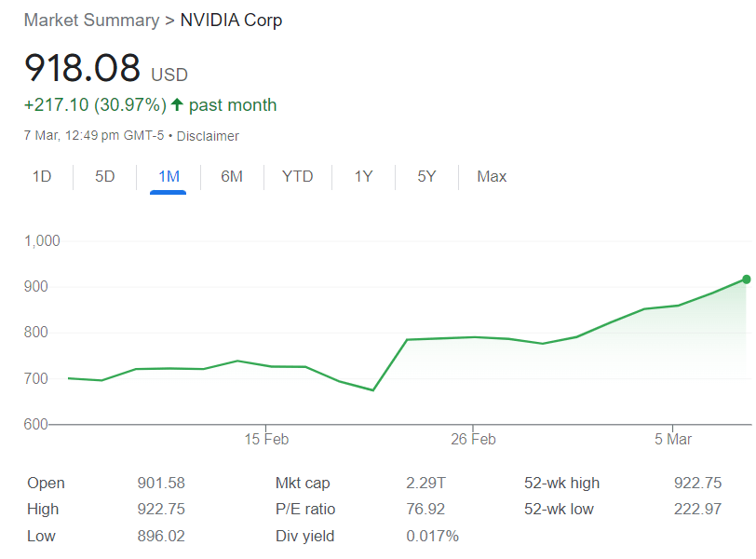The image size is (756, 559).
Task: Show the Max range chart
Action: (492, 176)
